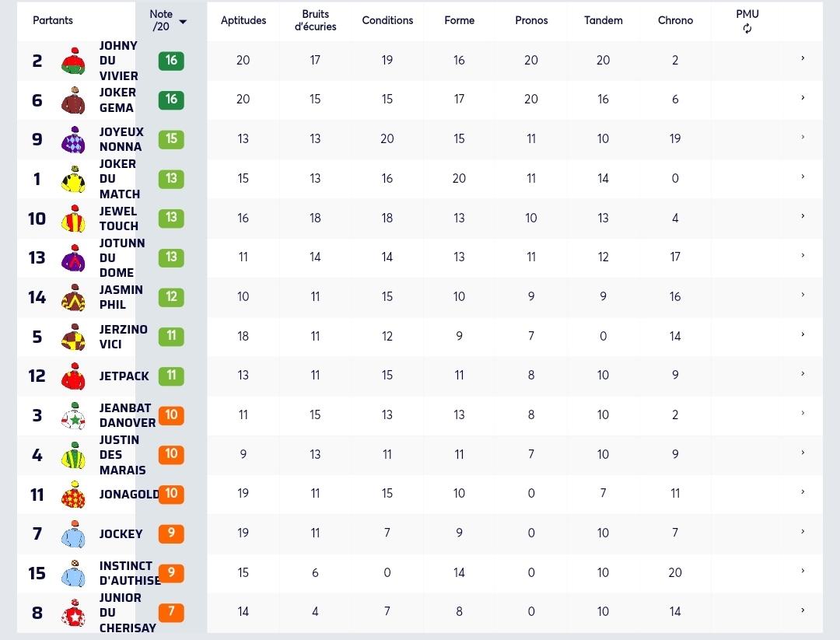This screenshot has height=640, width=840.
Task: Click Jeanbat Danover's white star jockey silk
Action: point(73,415)
